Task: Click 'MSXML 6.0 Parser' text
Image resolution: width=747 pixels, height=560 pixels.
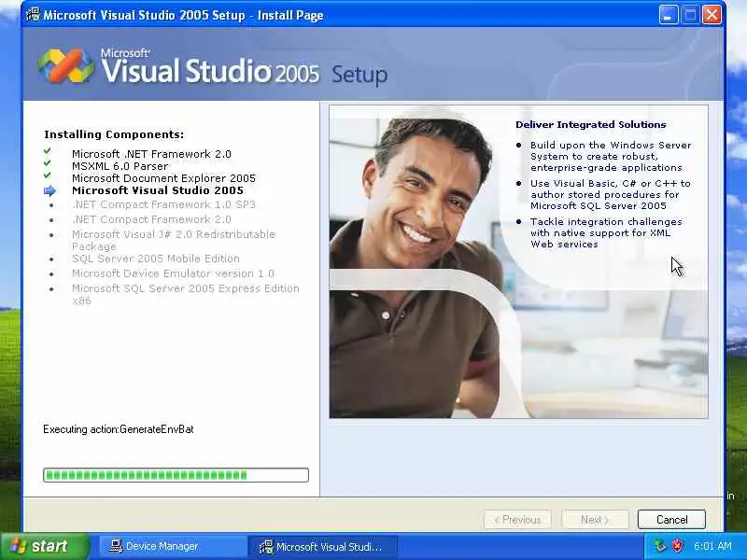Action: click(120, 166)
